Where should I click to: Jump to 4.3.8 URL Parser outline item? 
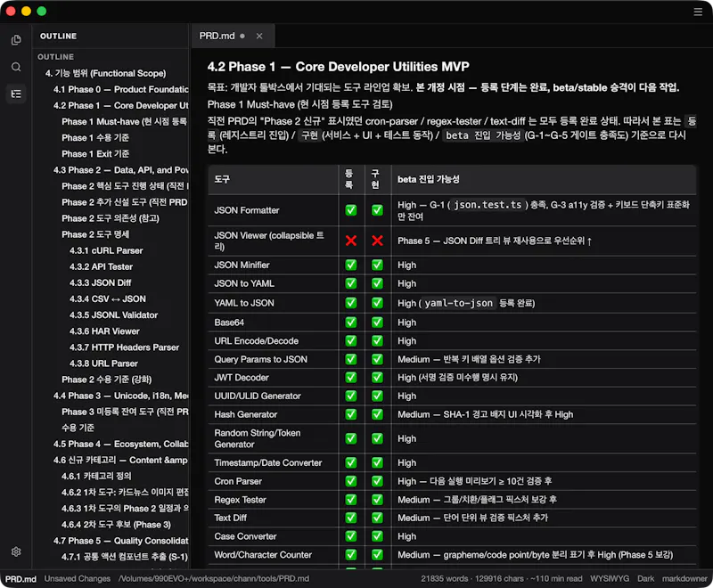pos(103,363)
